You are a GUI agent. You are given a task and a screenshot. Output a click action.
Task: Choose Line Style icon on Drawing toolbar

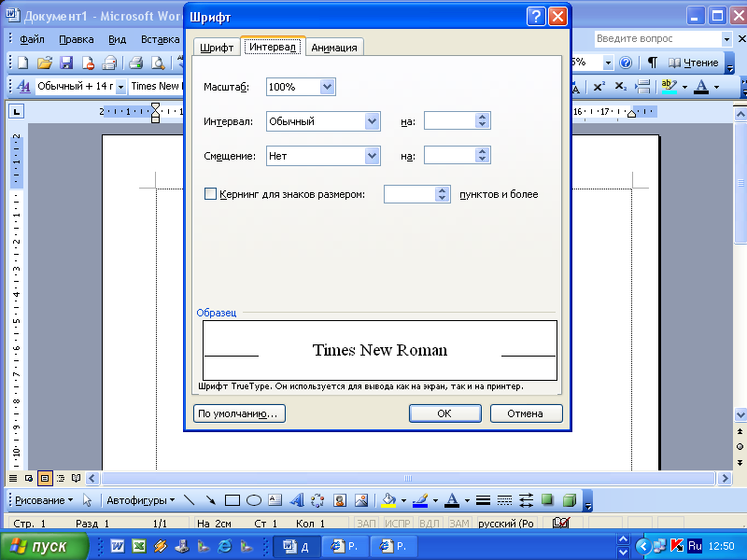pyautogui.click(x=483, y=500)
